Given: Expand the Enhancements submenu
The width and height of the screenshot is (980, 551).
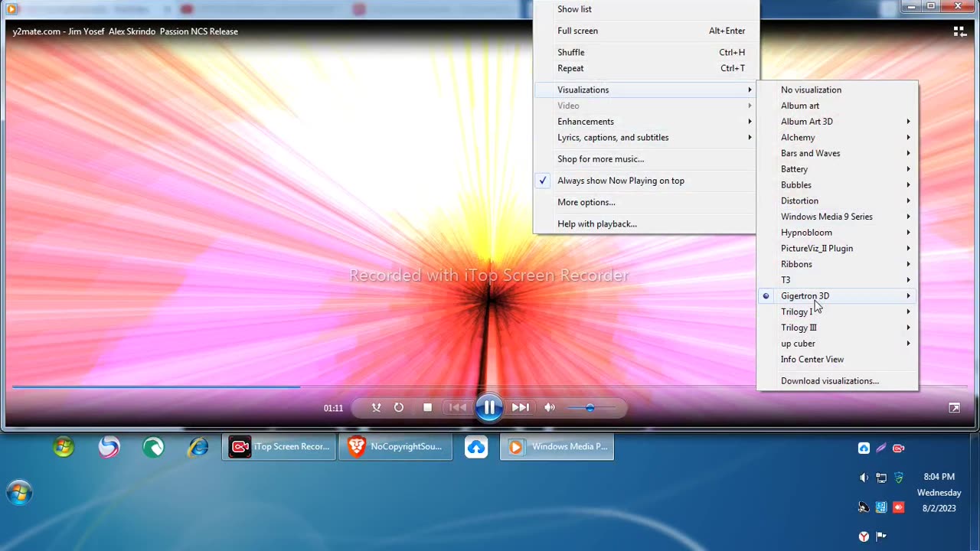Looking at the screenshot, I should pyautogui.click(x=645, y=122).
